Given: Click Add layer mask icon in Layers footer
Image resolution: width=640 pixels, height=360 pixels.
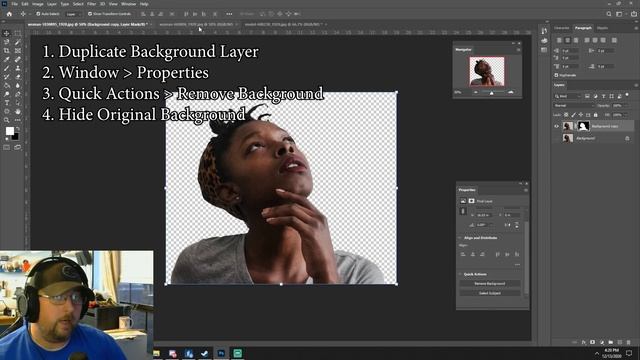Looking at the screenshot, I should [x=593, y=342].
